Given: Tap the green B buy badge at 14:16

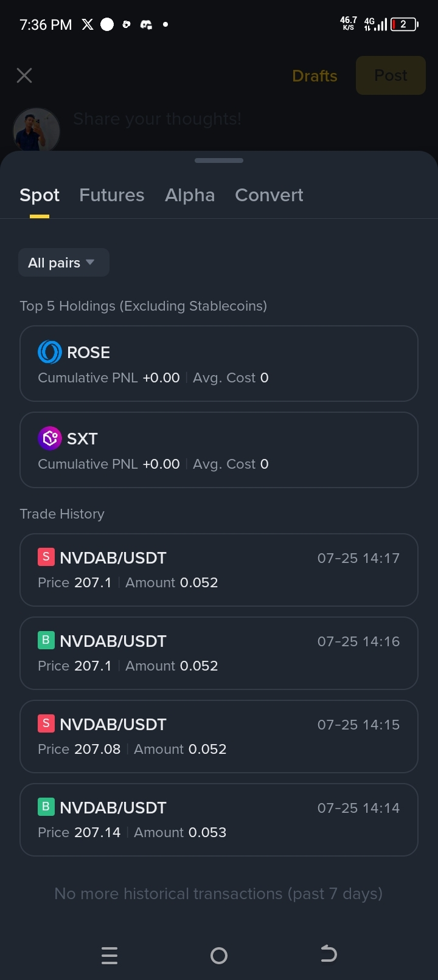Looking at the screenshot, I should click(46, 640).
